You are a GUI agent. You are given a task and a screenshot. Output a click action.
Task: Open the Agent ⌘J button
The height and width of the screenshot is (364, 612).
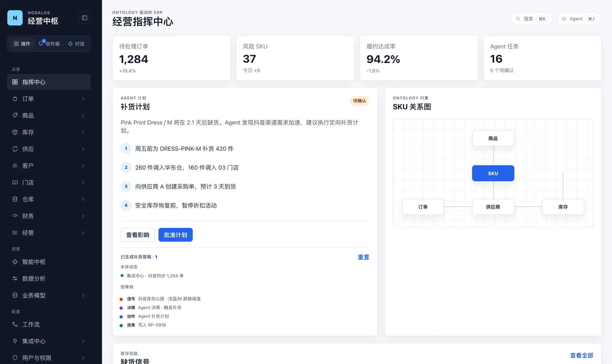579,19
